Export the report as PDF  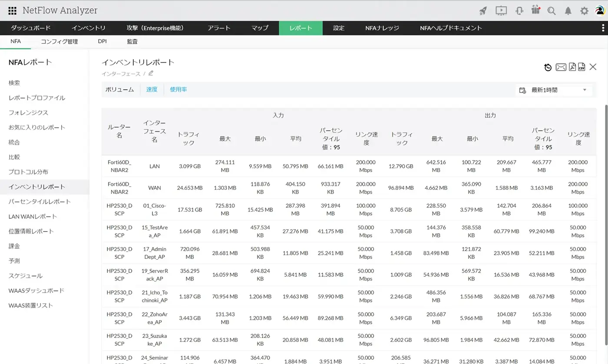tap(572, 67)
